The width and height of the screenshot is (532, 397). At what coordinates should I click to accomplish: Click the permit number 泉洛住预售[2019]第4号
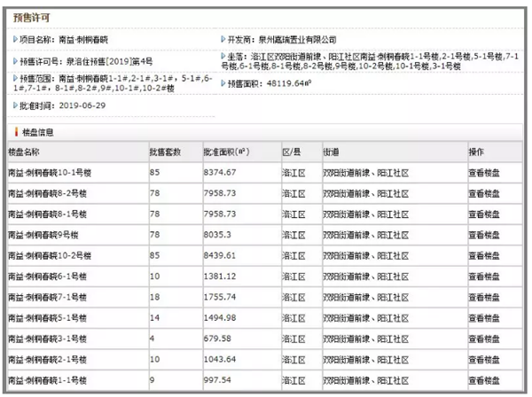tap(109, 61)
